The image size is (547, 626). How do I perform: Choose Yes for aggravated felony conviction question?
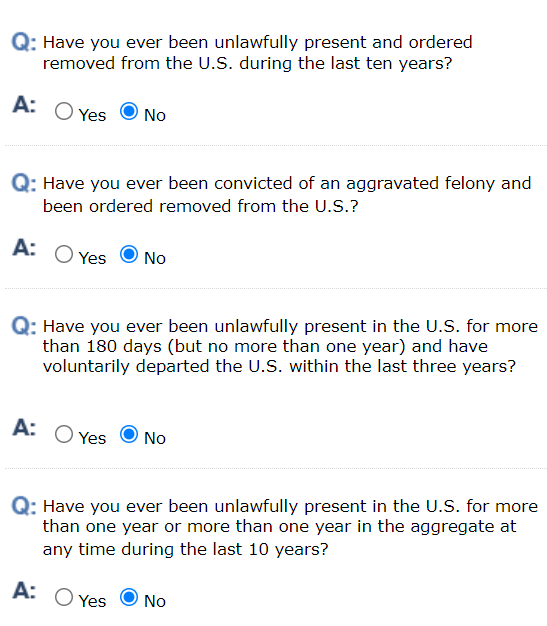pos(64,254)
